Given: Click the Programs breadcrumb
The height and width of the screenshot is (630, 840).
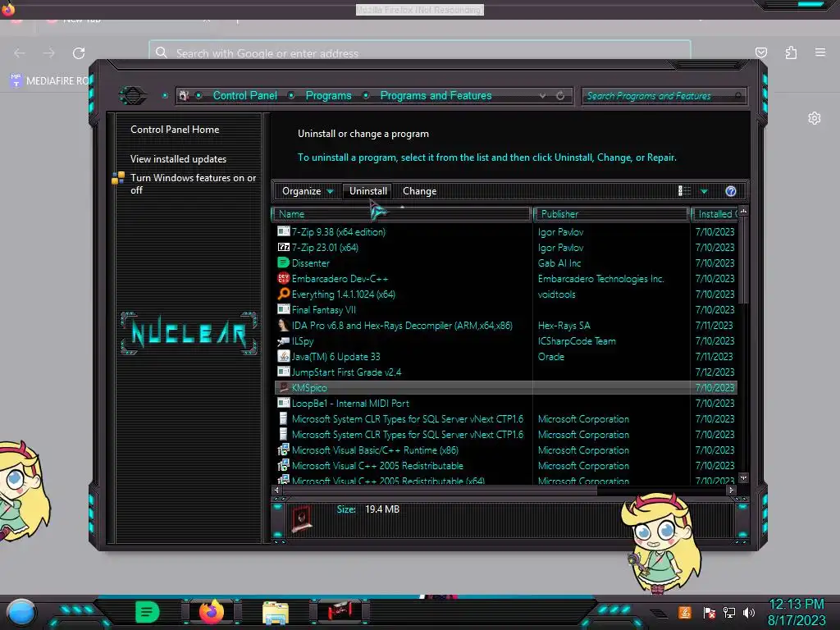Looking at the screenshot, I should 328,95.
